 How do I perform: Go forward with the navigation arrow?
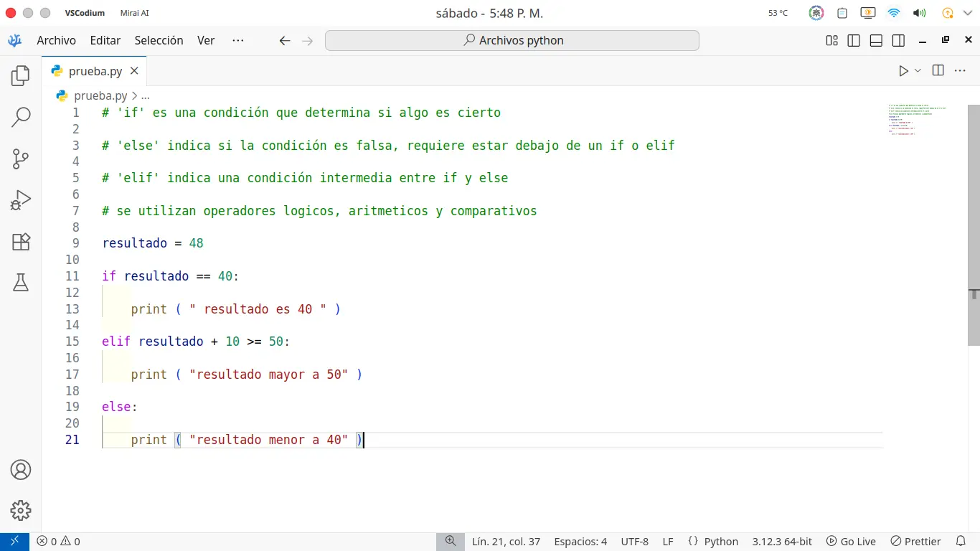(308, 41)
